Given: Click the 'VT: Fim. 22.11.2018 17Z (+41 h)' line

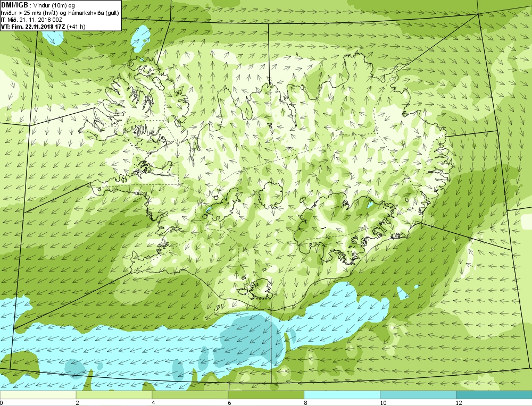Looking at the screenshot, I should 43,27.
